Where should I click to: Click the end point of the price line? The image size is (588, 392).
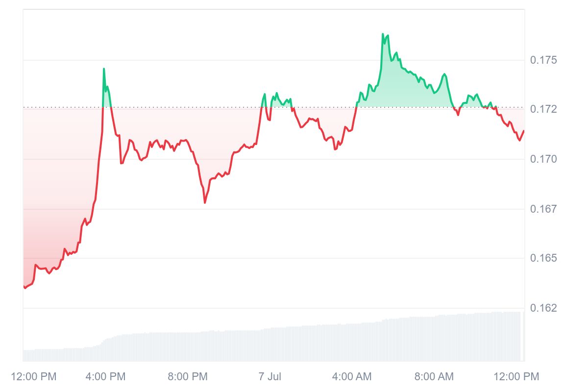524,131
